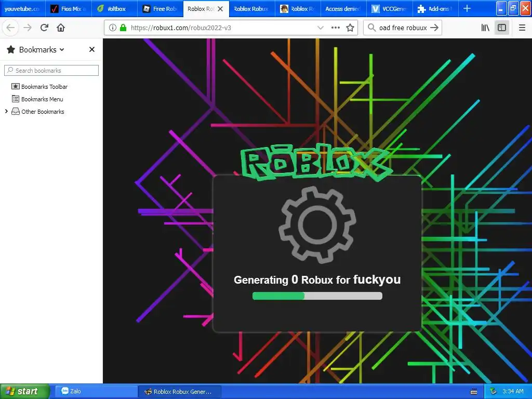Close the Bookmarks sidebar

[91, 49]
